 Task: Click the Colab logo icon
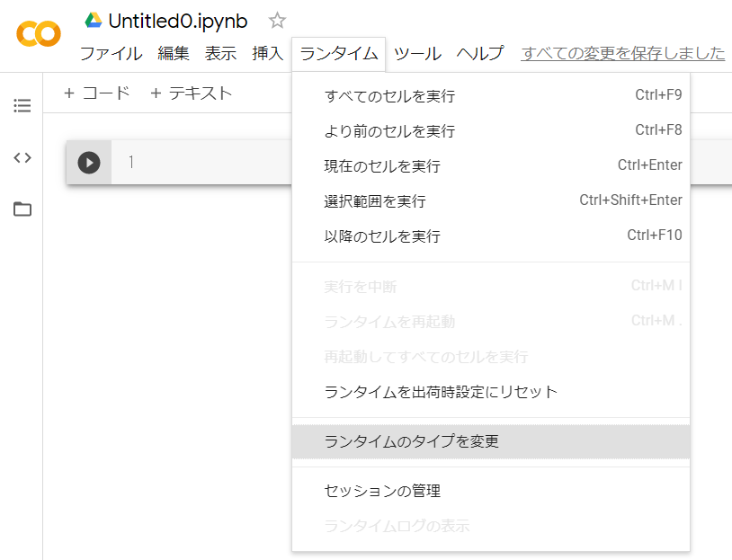click(x=36, y=35)
